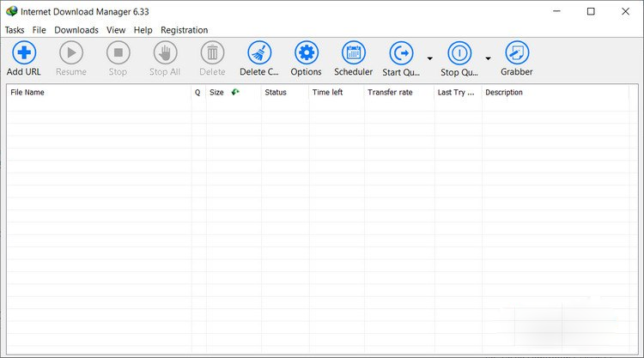This screenshot has width=644, height=358.
Task: Open the Grabber tool
Action: 517,53
